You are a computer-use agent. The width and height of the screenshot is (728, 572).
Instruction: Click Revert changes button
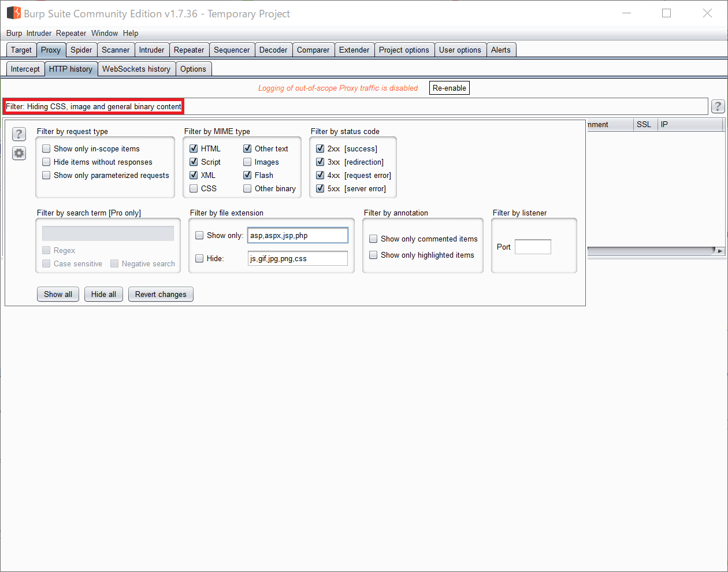tap(161, 294)
